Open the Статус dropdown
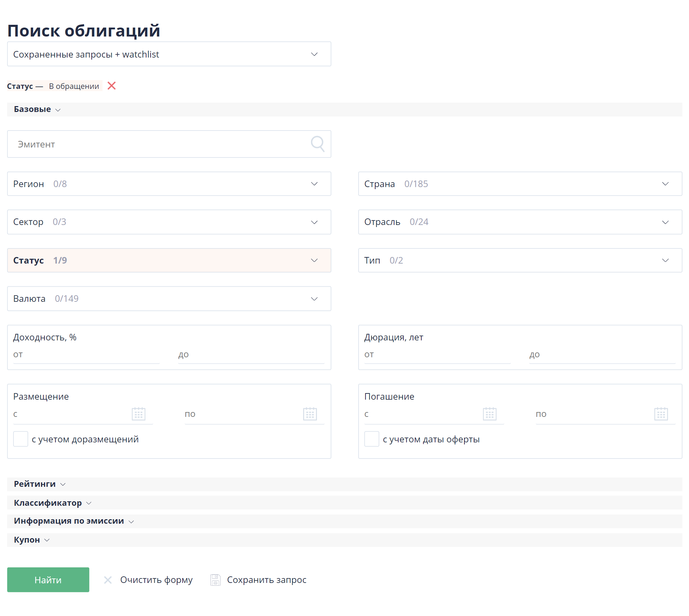The height and width of the screenshot is (616, 689). click(x=169, y=260)
